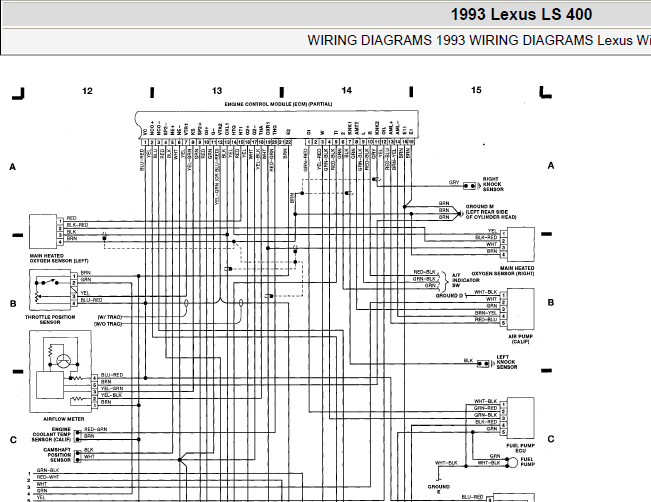Viewport: 651px width, 502px height.
Task: Click the throttle position sensor schematic box
Action: pos(50,289)
